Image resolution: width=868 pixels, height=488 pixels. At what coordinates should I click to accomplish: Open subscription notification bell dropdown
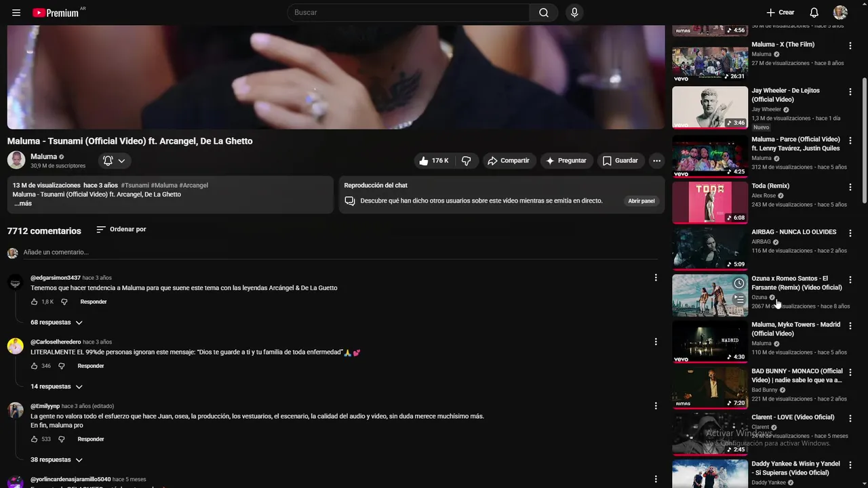pyautogui.click(x=114, y=161)
